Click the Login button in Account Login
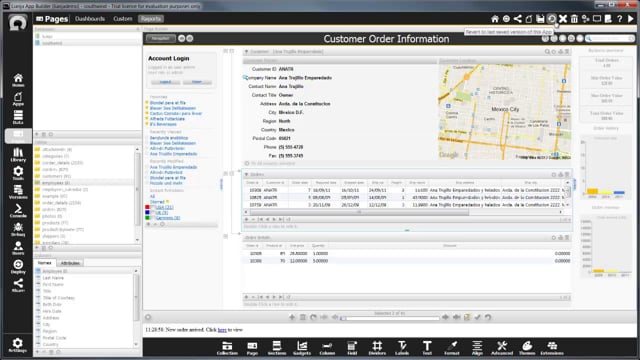 [x=165, y=82]
